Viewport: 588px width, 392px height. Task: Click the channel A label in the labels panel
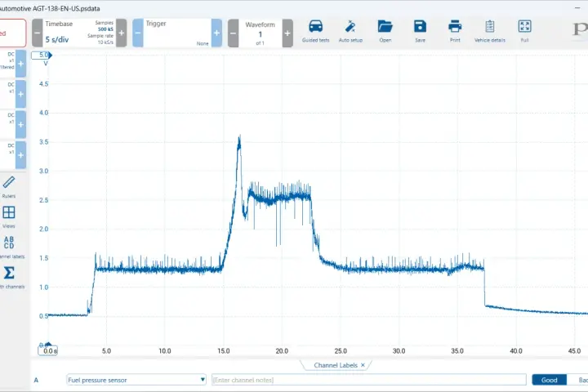click(x=36, y=380)
